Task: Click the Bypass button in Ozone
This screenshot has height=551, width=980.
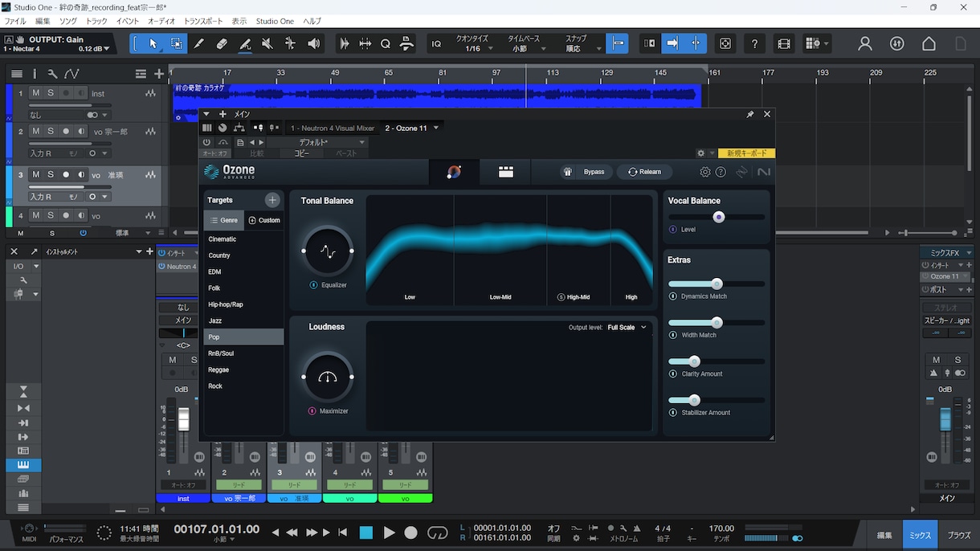Action: (586, 172)
